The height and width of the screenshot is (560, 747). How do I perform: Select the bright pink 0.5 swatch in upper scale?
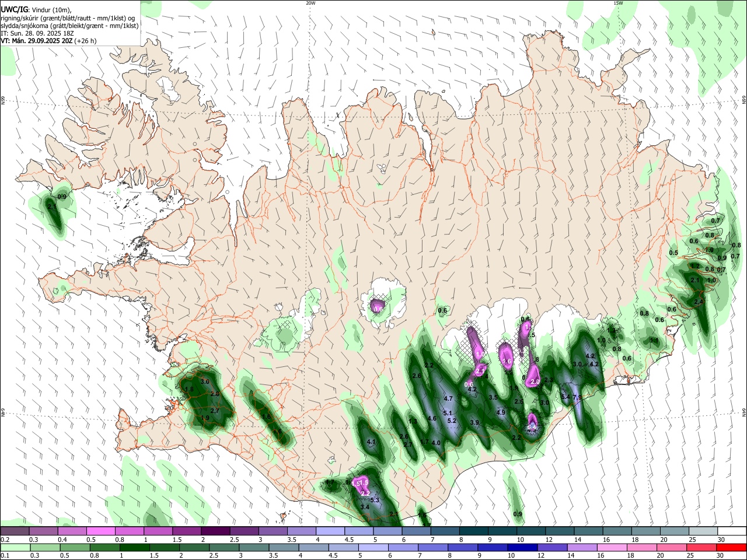(x=101, y=531)
